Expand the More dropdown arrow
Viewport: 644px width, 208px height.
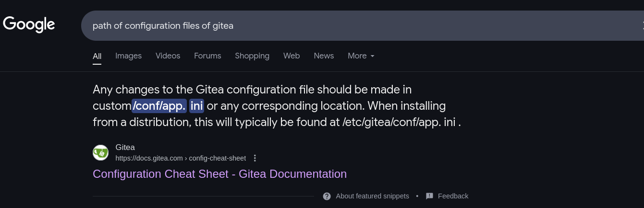[x=372, y=56]
